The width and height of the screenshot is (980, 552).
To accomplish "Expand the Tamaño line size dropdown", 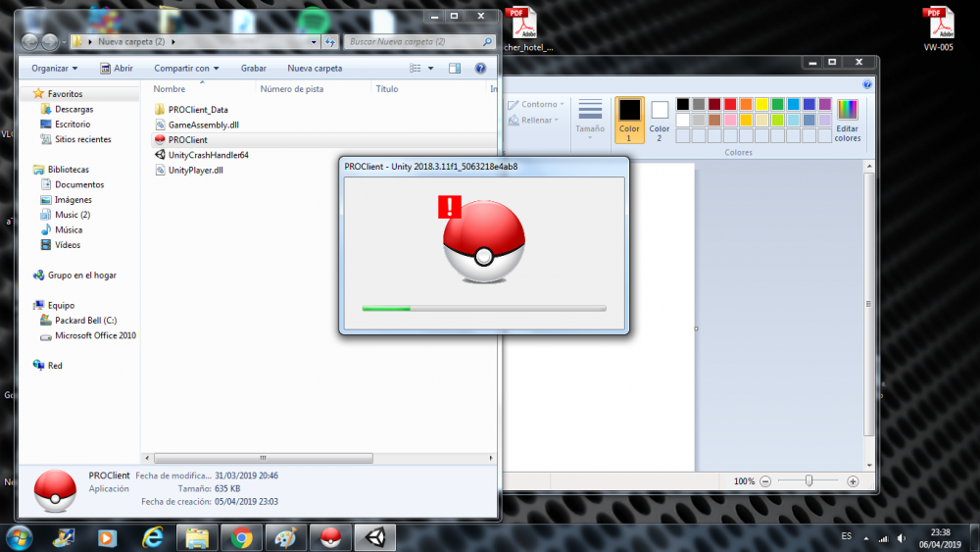I will coord(590,119).
